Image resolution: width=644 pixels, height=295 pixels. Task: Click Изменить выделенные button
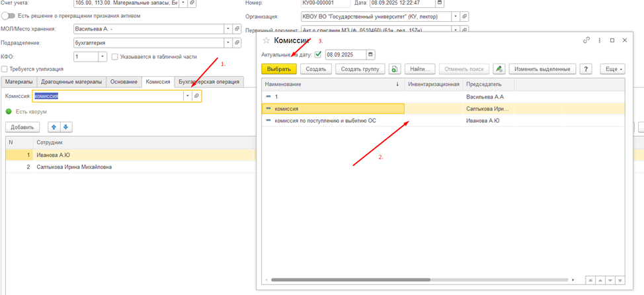coord(543,69)
